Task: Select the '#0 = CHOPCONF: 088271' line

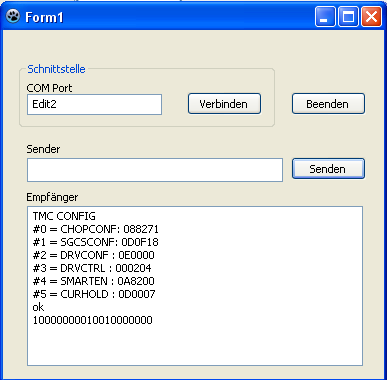Action: 96,229
